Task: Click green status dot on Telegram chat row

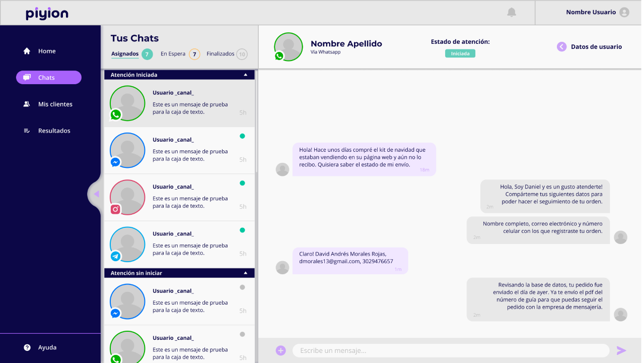Action: point(242,230)
